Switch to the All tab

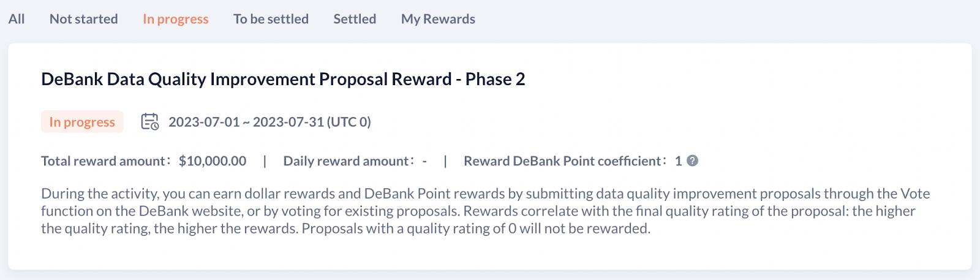[x=17, y=18]
